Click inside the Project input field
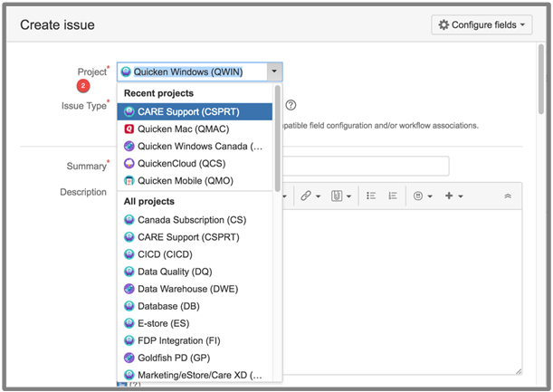Screen dimensions: 553x392 [192, 72]
